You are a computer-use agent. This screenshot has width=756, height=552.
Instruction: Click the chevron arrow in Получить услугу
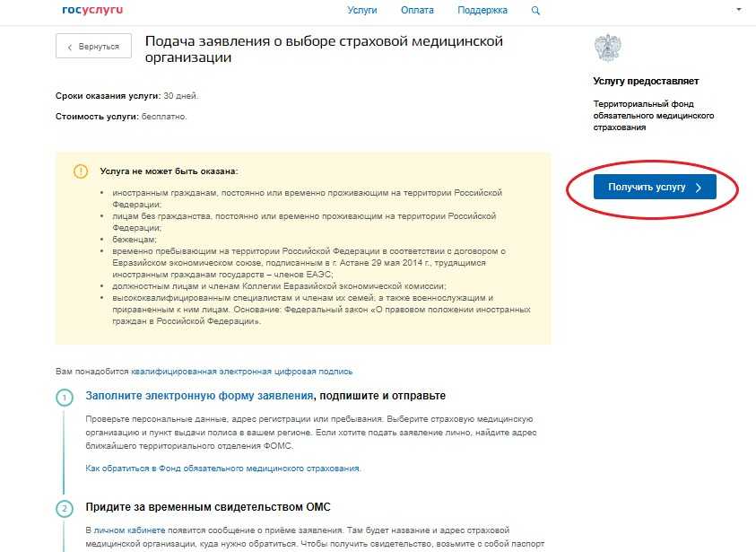(x=699, y=188)
